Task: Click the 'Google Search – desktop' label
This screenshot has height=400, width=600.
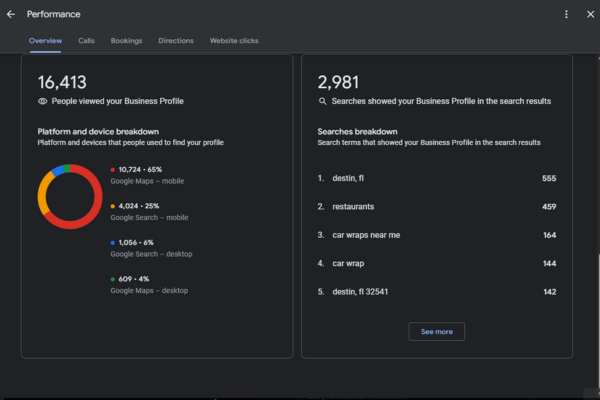Action: tap(152, 254)
